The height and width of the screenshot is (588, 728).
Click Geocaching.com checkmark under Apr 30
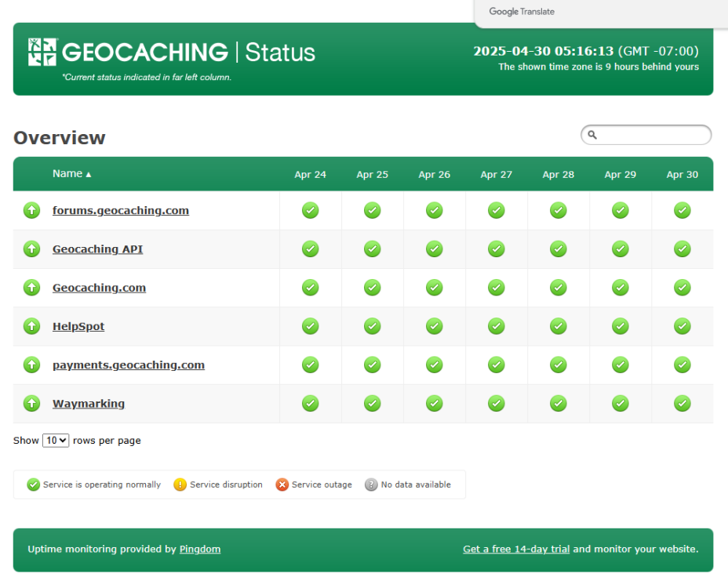pos(682,288)
